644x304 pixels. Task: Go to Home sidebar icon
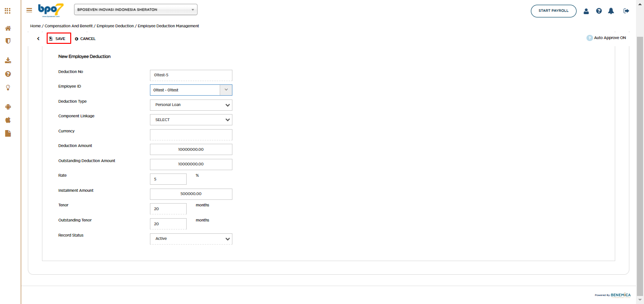[8, 28]
